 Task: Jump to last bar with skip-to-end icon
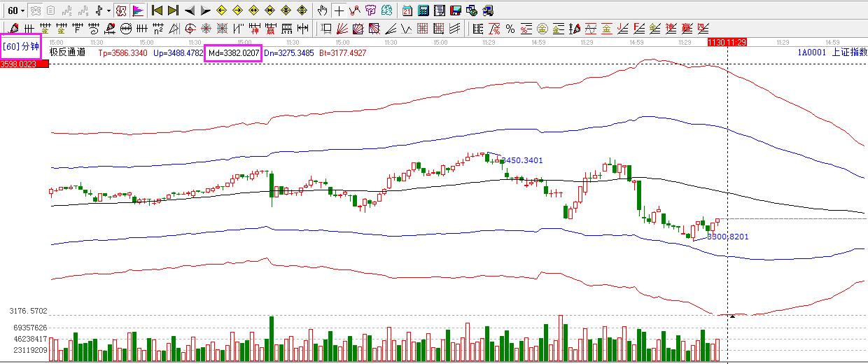pyautogui.click(x=173, y=10)
